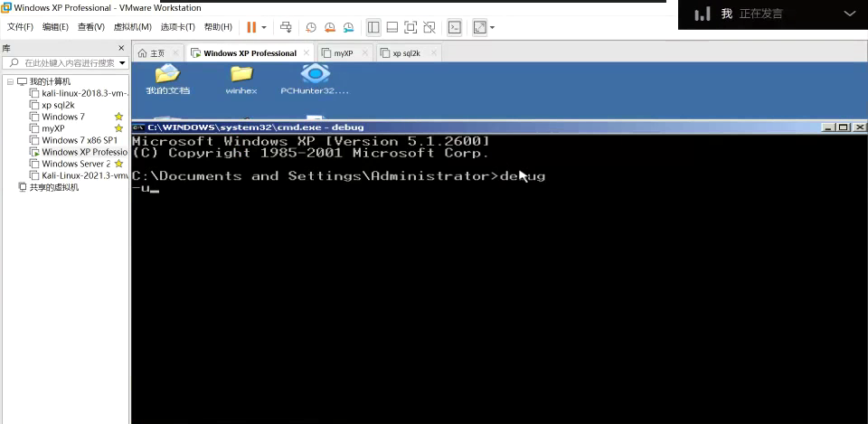Select the Windows 7 virtual machine
This screenshot has height=424, width=868.
63,117
